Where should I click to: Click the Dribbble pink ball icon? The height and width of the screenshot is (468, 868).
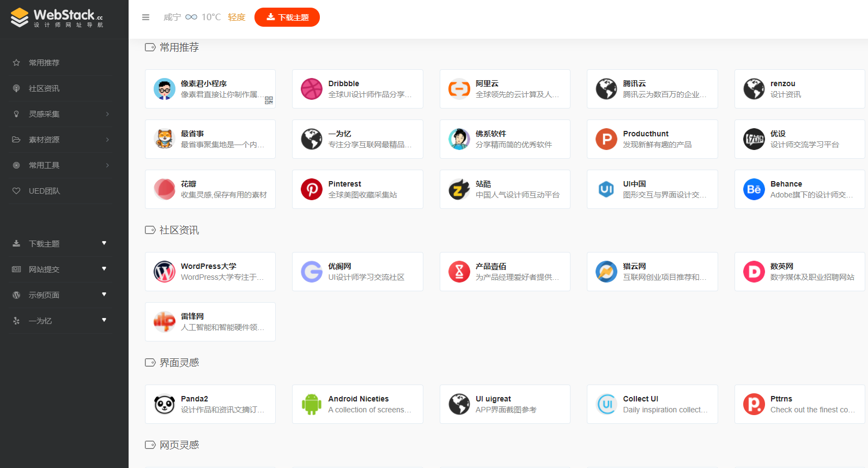pyautogui.click(x=312, y=89)
